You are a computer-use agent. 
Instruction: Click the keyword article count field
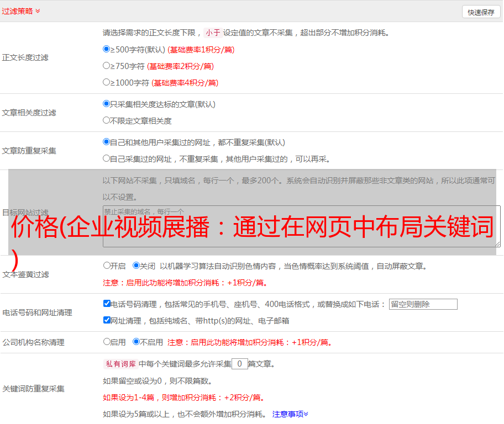[x=239, y=364]
